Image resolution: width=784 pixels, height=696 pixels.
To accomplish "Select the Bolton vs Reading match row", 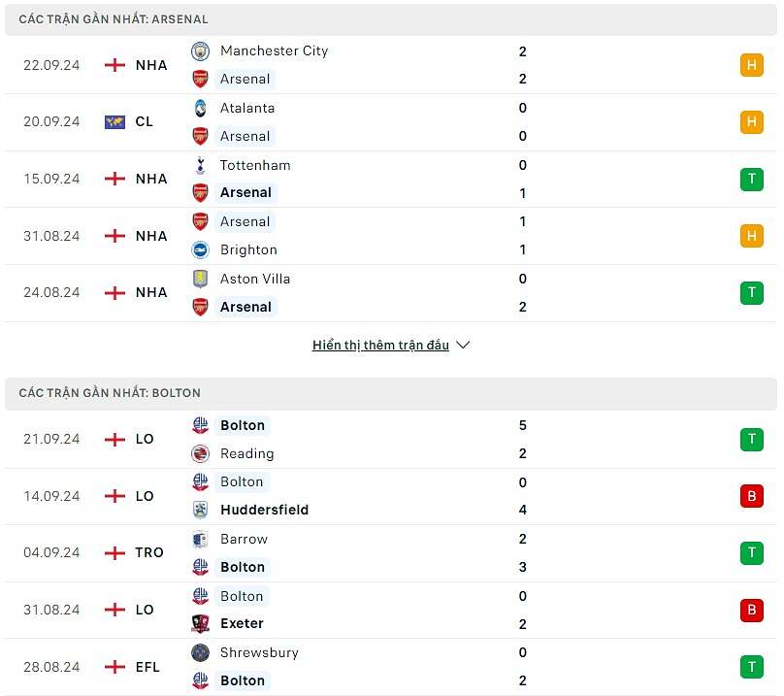I will point(388,439).
